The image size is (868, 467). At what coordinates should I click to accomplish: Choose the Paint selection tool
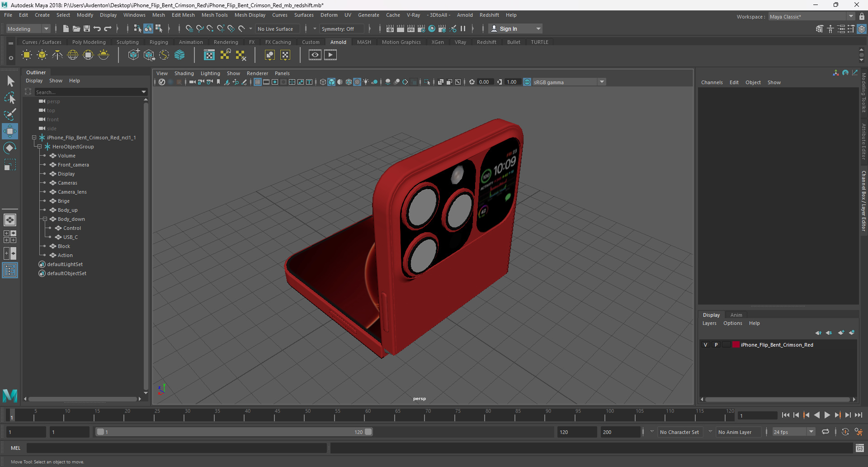coord(10,114)
